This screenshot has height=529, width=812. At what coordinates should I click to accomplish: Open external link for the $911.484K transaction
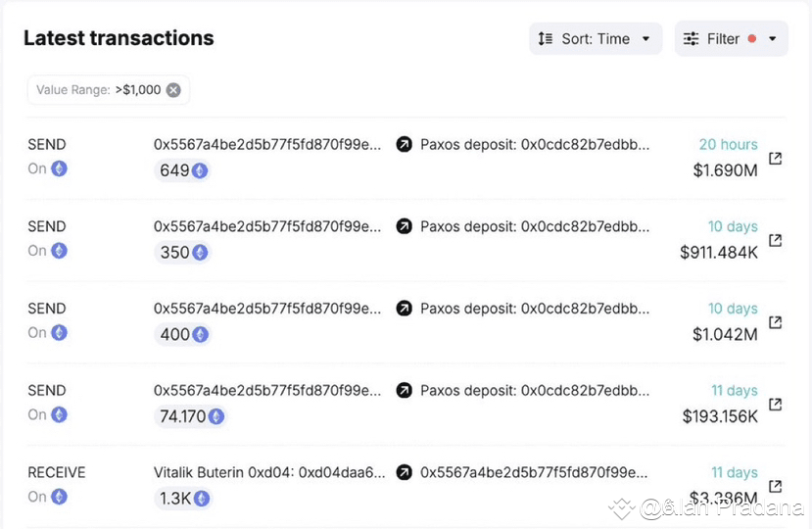tap(775, 240)
